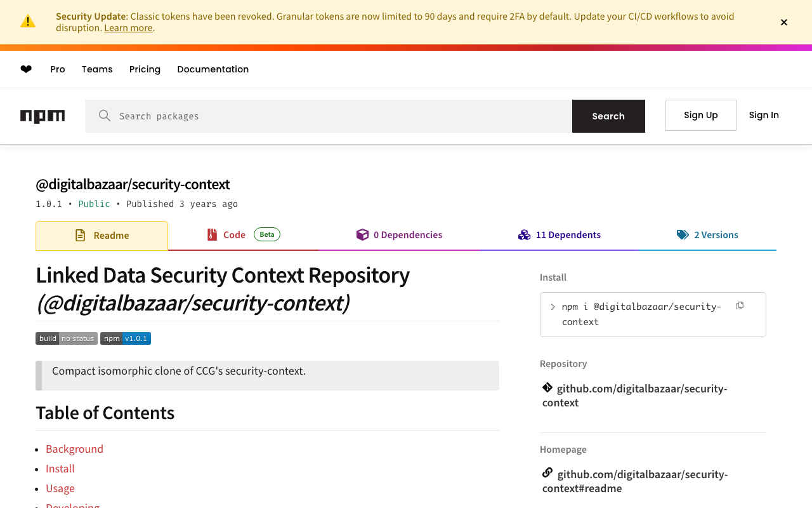The image size is (812, 508).
Task: Show the 2 Versions tab
Action: pyautogui.click(x=707, y=235)
